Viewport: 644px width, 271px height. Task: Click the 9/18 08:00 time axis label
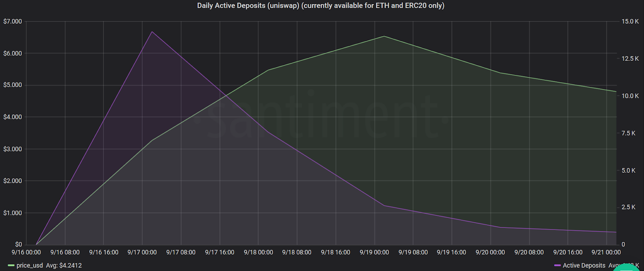click(x=297, y=252)
